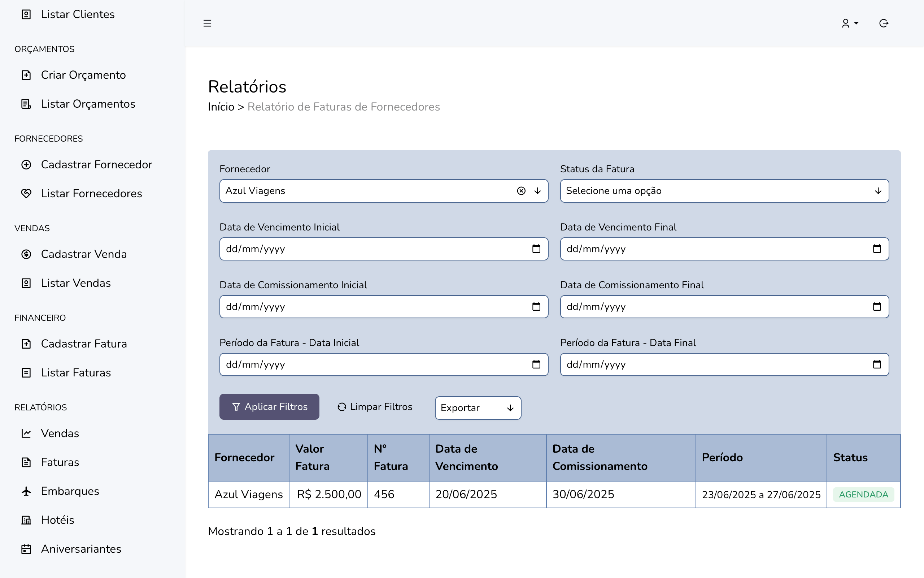
Task: Click the Data de Vencimento column header
Action: point(488,458)
